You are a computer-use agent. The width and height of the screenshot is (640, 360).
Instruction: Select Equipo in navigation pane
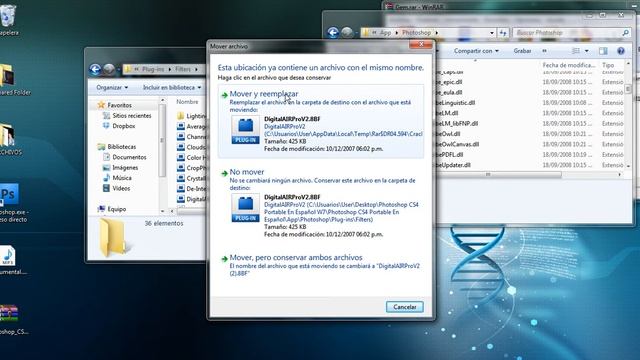(x=116, y=209)
